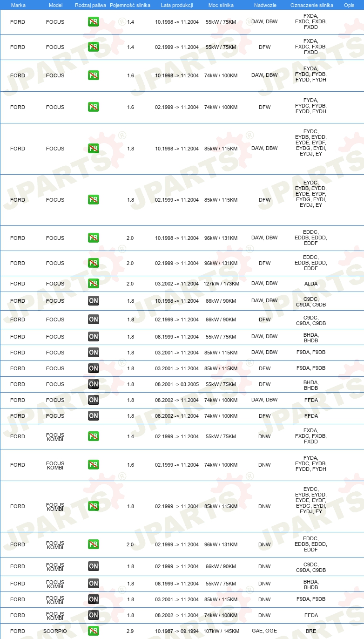The width and height of the screenshot is (364, 639).
Task: Select the power value 107kW / 145KM
Action: point(221,631)
